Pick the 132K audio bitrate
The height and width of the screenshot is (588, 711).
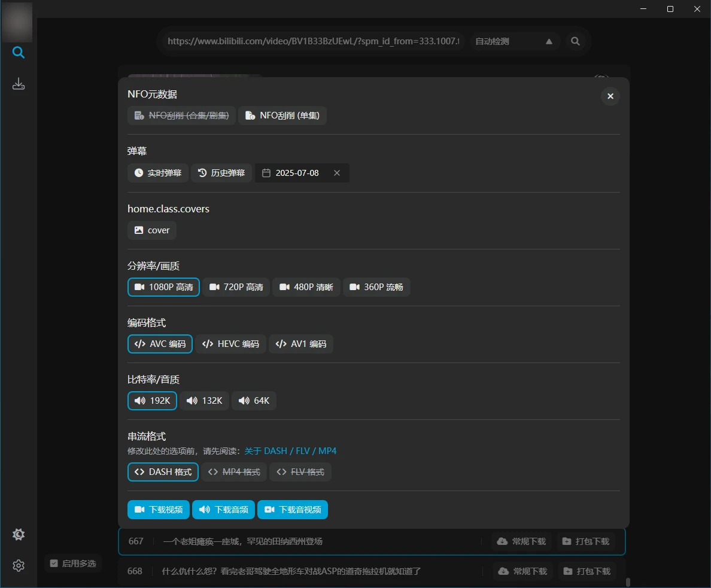coord(205,401)
